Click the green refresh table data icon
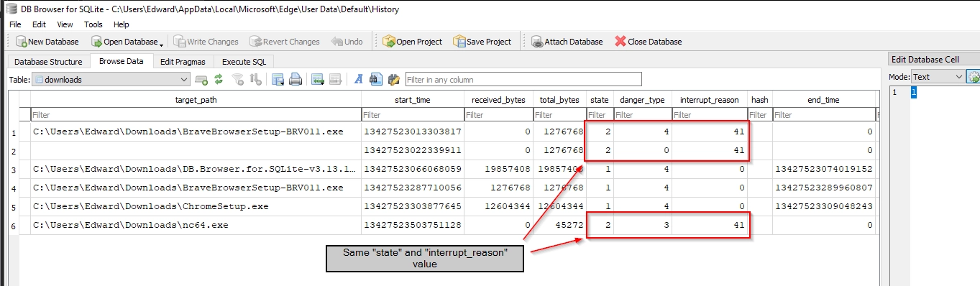980x286 pixels. coord(219,80)
